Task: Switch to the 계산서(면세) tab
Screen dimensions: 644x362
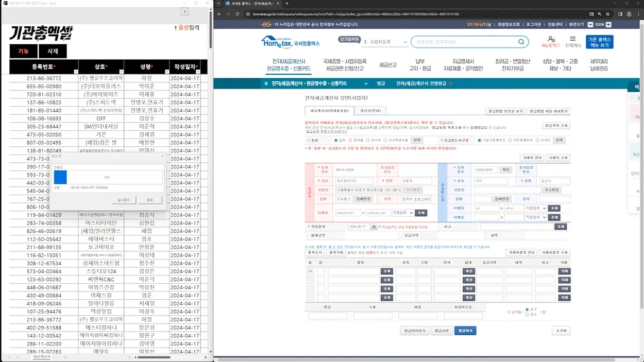Action: click(370, 111)
